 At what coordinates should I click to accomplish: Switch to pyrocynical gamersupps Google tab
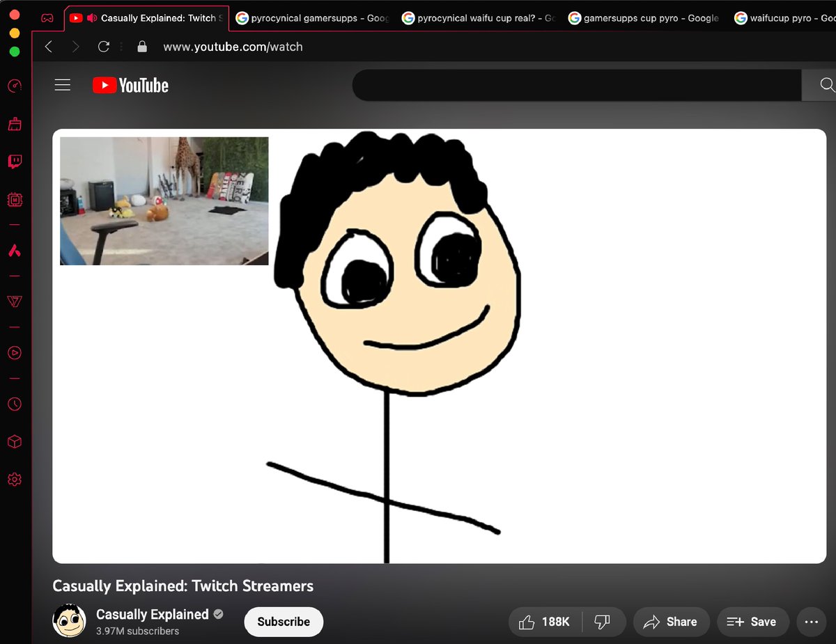click(312, 18)
